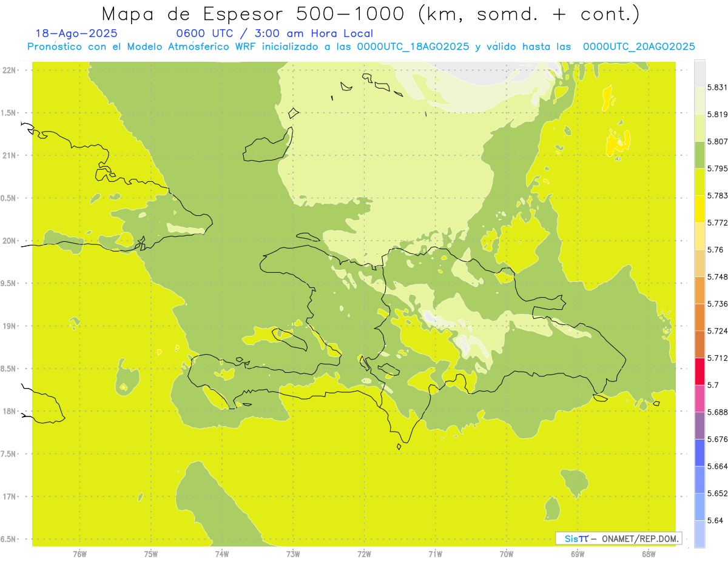Viewport: 728px width, 562px height.
Task: Click the color bar value 5.736
Action: point(717,304)
